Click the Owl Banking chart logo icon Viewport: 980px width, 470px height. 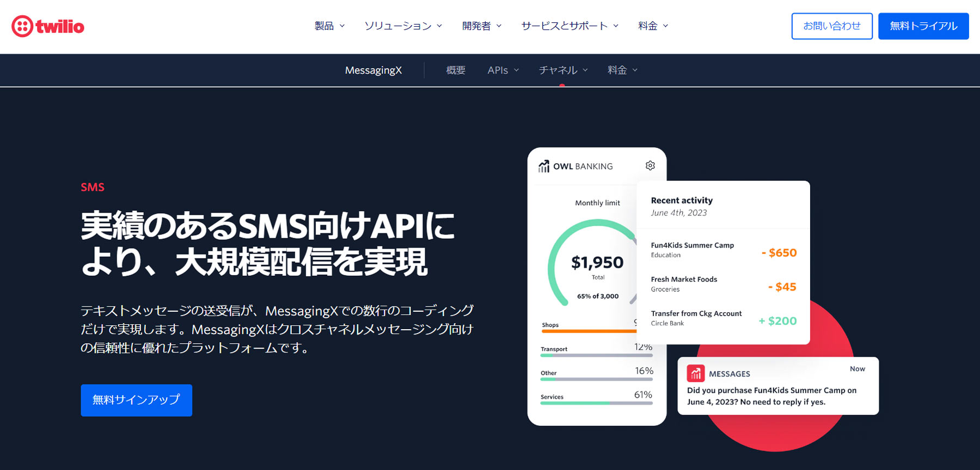[544, 166]
